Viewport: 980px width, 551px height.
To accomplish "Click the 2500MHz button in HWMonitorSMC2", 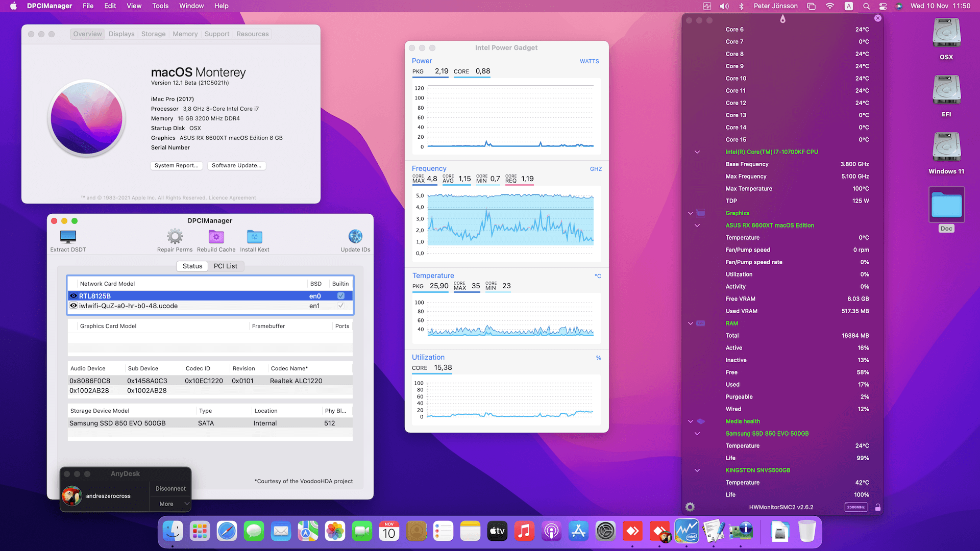I will [x=856, y=507].
